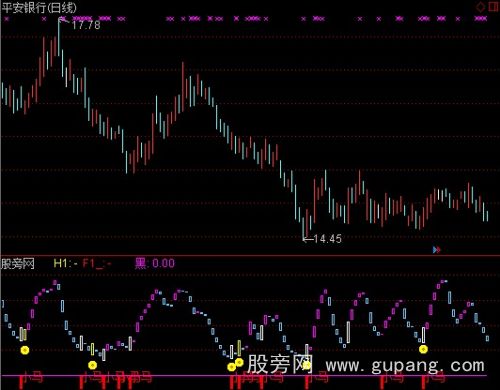The image size is (500, 390).
Task: Click the candlestick at the 17.78 peak
Action: pyautogui.click(x=59, y=37)
